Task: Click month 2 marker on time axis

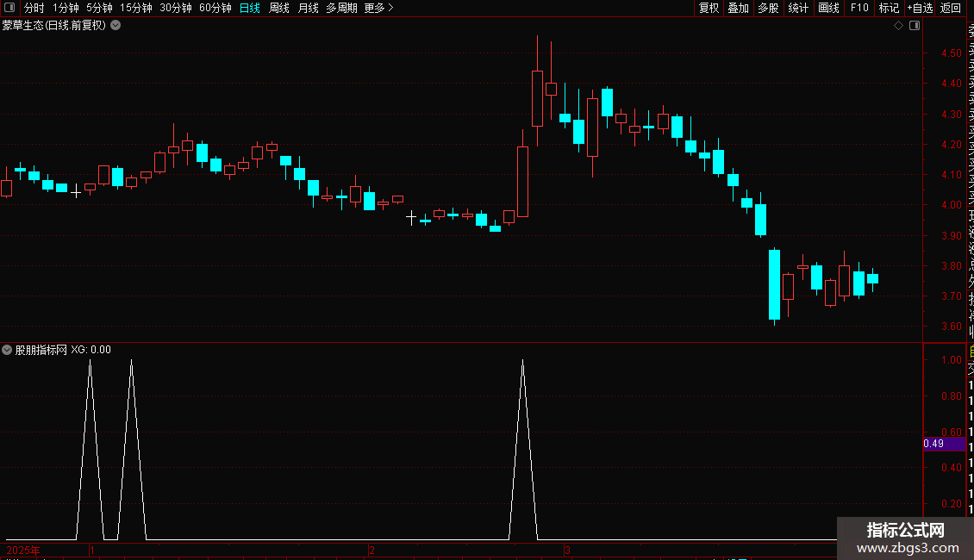Action: pos(371,550)
